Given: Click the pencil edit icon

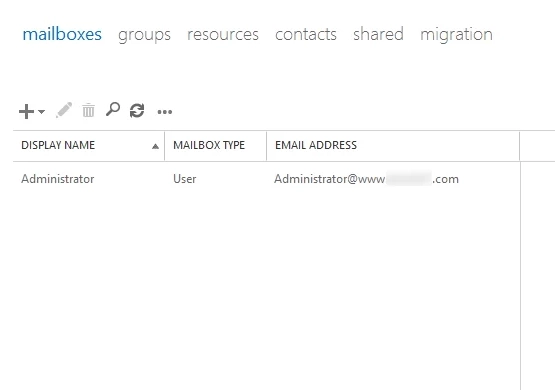Looking at the screenshot, I should [64, 110].
